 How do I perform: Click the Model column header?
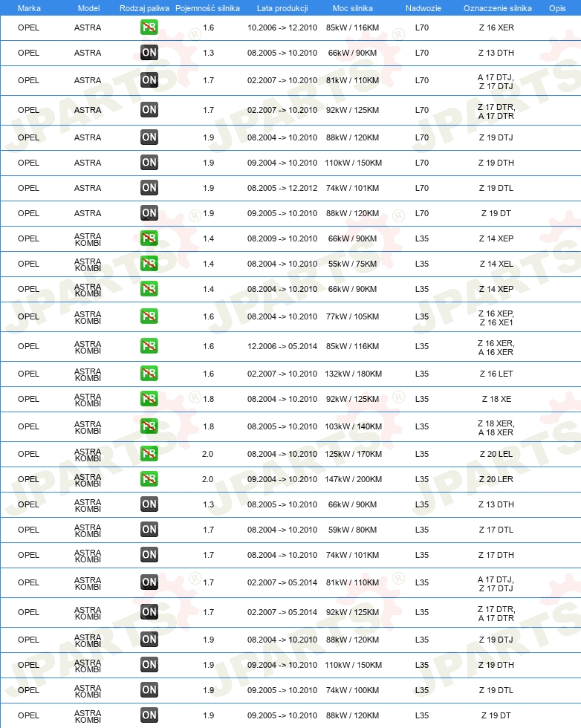click(x=88, y=8)
